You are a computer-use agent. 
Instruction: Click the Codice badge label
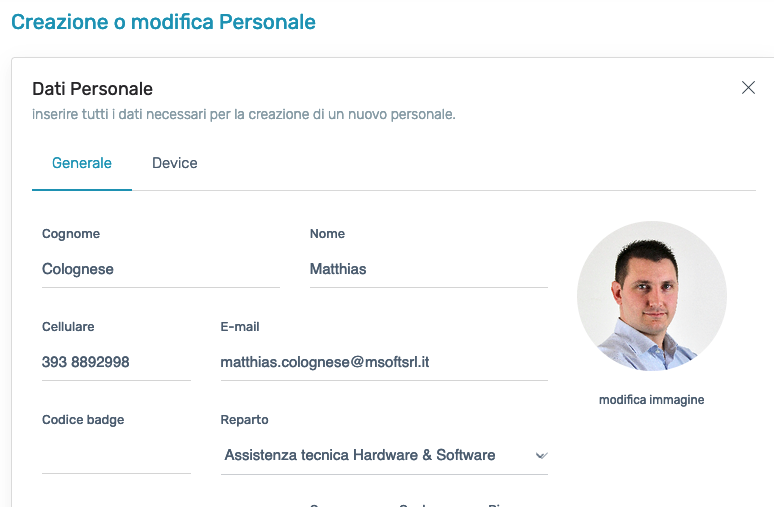pyautogui.click(x=83, y=420)
